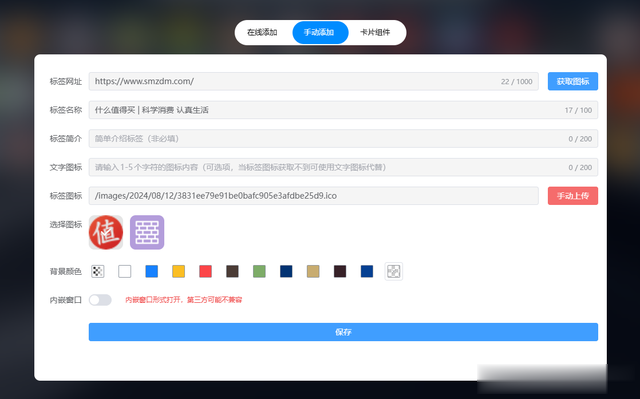Click the red 手动上传 button

573,196
